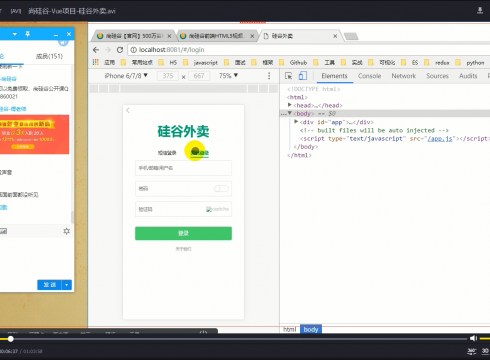The width and height of the screenshot is (490, 360).
Task: Switch to the second HTML5 browser tab
Action: [x=217, y=36]
